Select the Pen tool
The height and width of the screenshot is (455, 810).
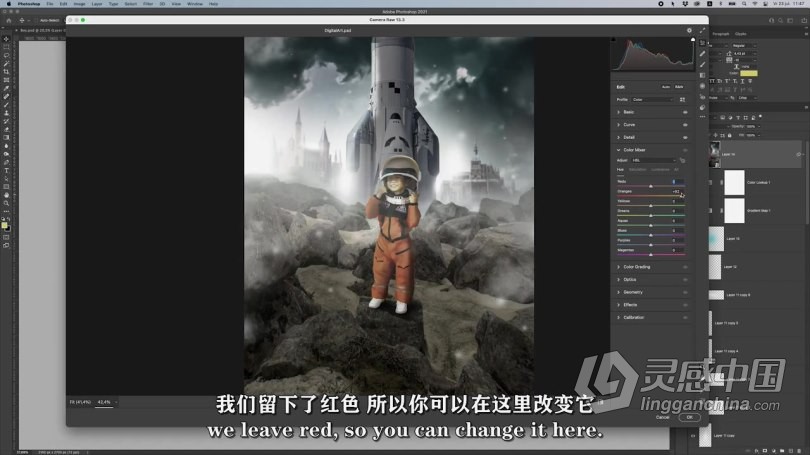pyautogui.click(x=6, y=162)
